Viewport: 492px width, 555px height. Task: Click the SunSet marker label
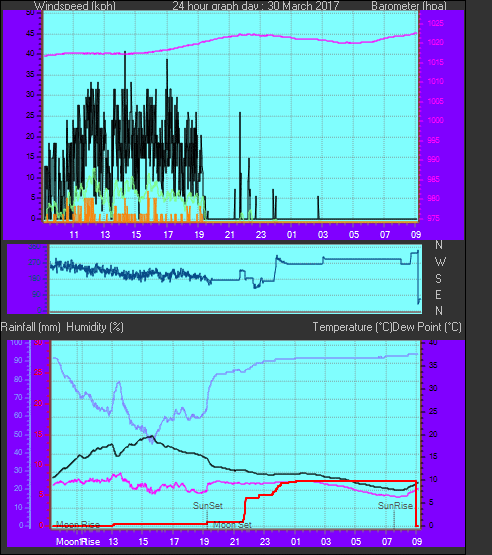point(208,506)
